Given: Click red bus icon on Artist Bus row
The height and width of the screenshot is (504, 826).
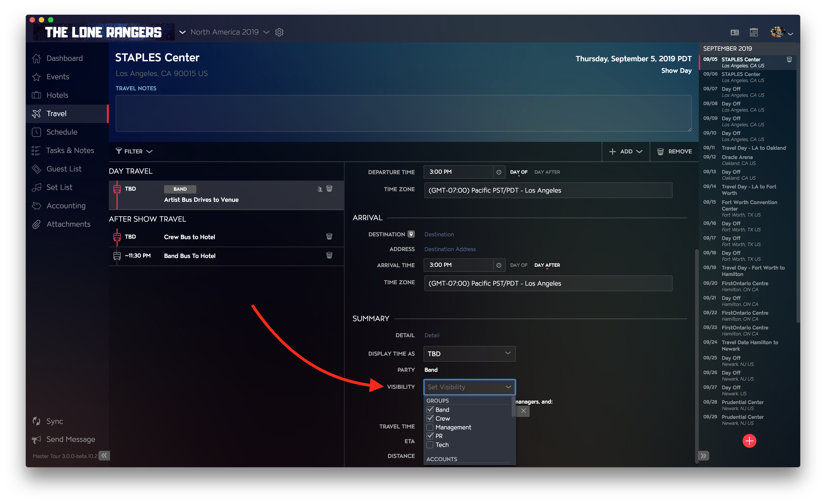Looking at the screenshot, I should point(117,189).
